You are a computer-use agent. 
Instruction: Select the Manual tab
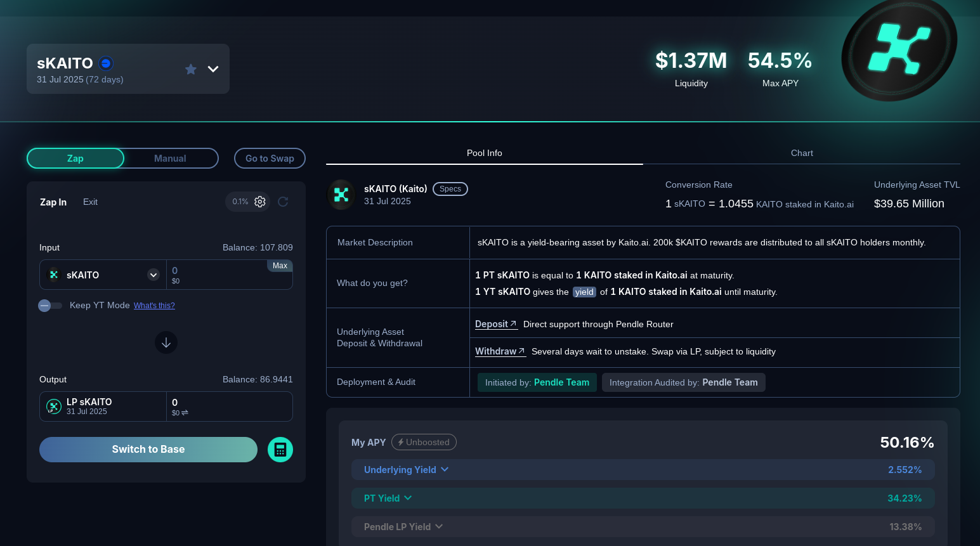click(x=169, y=158)
